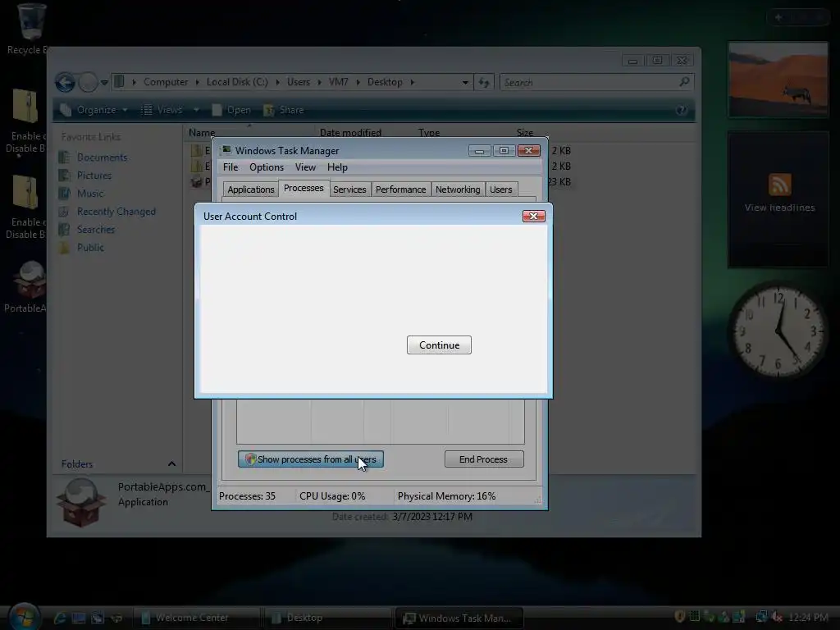
Task: Launch Internet Explorer from Quick Launch
Action: point(60,618)
